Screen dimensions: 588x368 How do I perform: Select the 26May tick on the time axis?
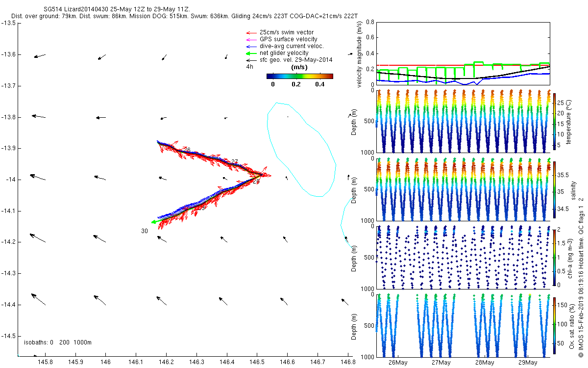pyautogui.click(x=397, y=362)
